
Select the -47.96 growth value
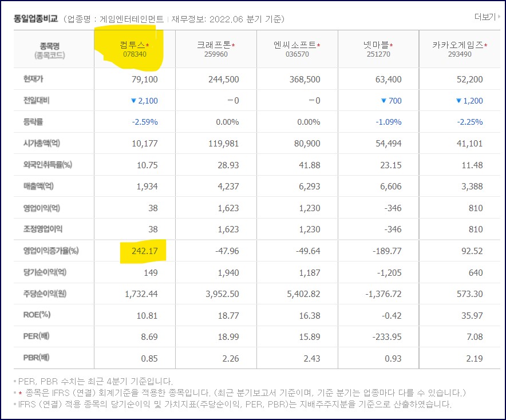coord(227,251)
